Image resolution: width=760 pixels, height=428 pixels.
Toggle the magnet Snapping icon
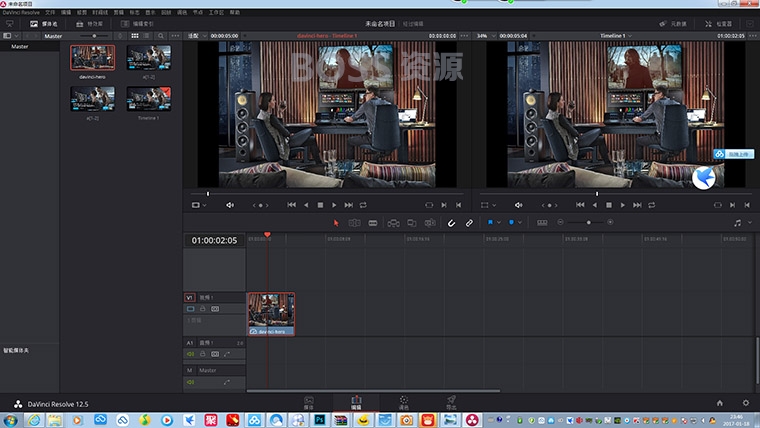[451, 223]
